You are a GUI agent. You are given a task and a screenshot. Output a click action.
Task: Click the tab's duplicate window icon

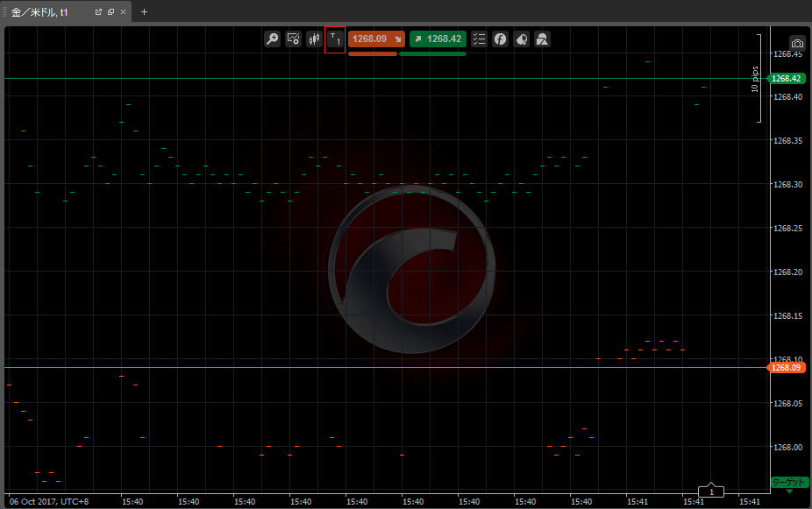[110, 12]
